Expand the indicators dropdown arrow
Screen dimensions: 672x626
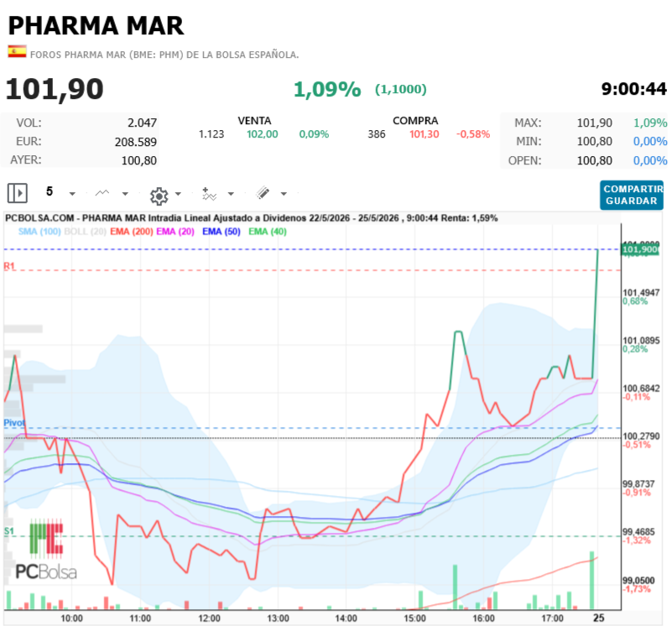[231, 194]
